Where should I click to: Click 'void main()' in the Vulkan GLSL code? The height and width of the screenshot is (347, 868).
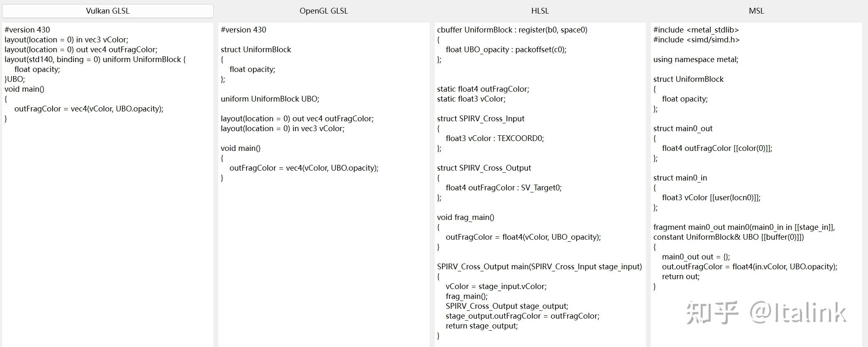pos(24,89)
